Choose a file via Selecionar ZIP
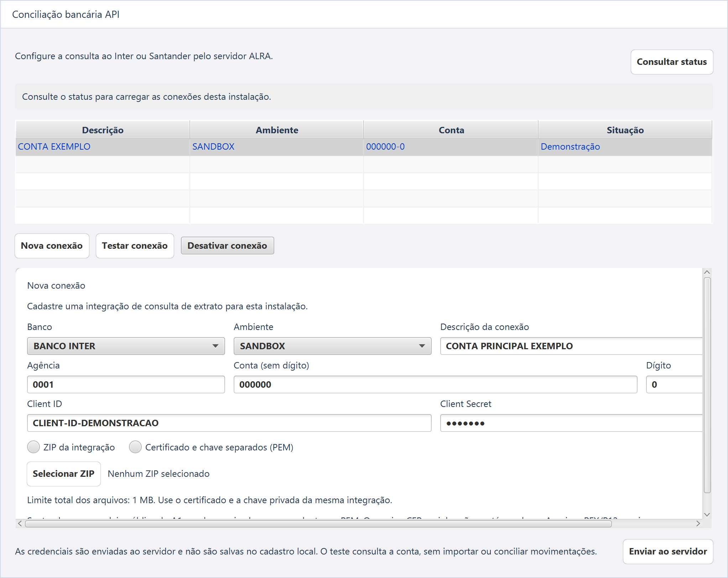 [64, 474]
